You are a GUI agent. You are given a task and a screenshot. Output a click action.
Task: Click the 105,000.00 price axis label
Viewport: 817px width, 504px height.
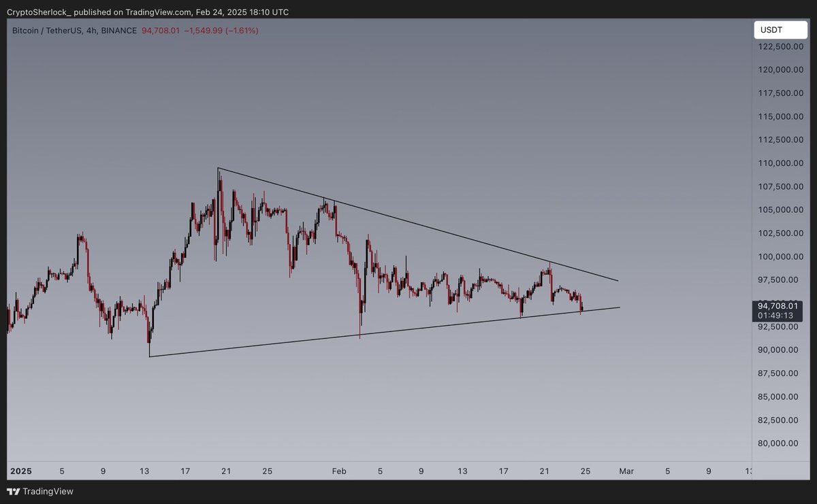[x=780, y=209]
